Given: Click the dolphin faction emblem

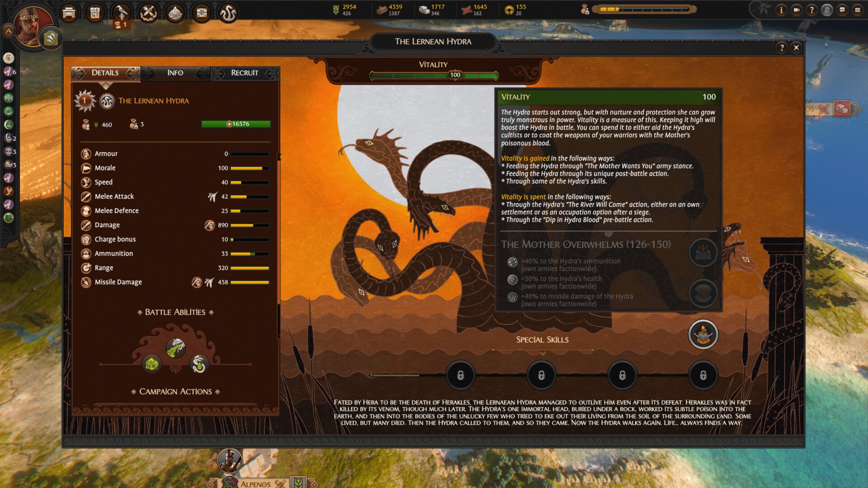Looking at the screenshot, I should [50, 38].
